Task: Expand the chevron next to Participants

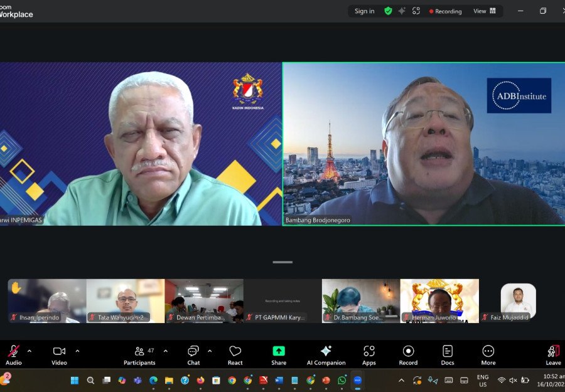Action: coord(166,351)
